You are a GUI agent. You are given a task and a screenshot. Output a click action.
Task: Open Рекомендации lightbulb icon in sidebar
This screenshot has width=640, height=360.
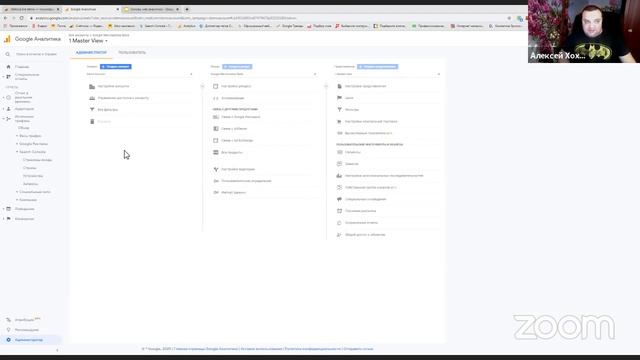pyautogui.click(x=8, y=329)
